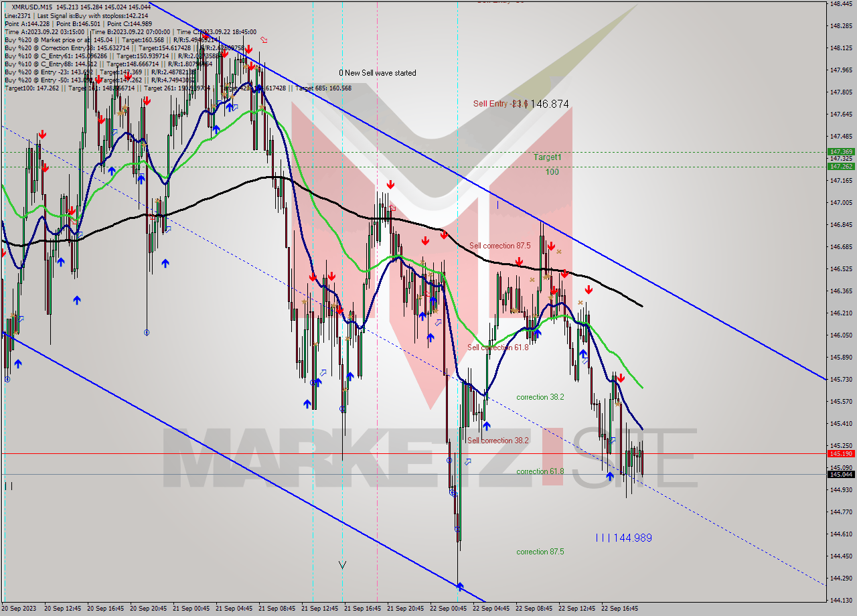Click the 147.485 price axis value
Image resolution: width=857 pixels, height=616 pixels.
tap(840, 136)
